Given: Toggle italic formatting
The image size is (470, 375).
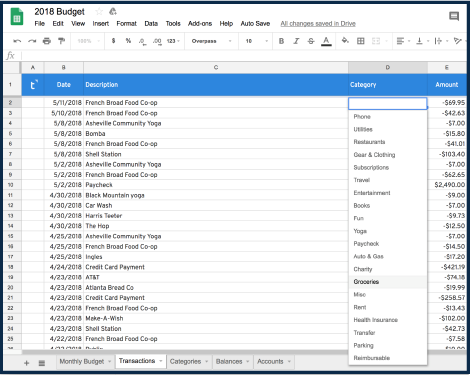Looking at the screenshot, I should point(296,41).
